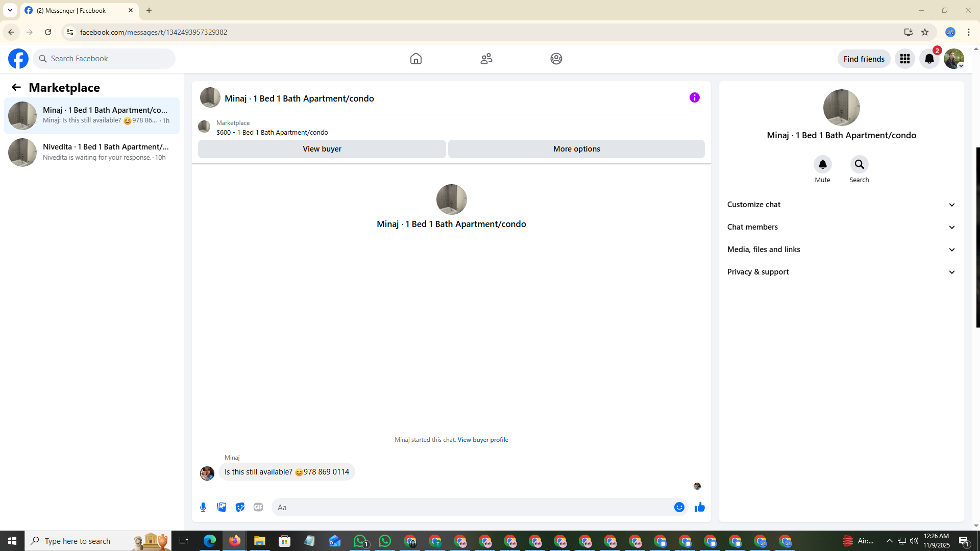Open the Facebook menu grid icon
Viewport: 980px width, 551px height.
(x=904, y=59)
